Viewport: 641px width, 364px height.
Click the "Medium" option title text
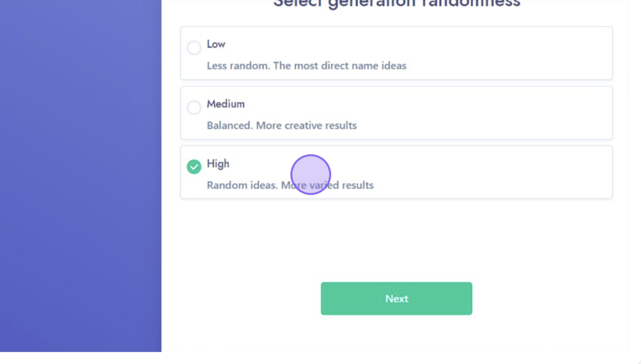coord(225,104)
